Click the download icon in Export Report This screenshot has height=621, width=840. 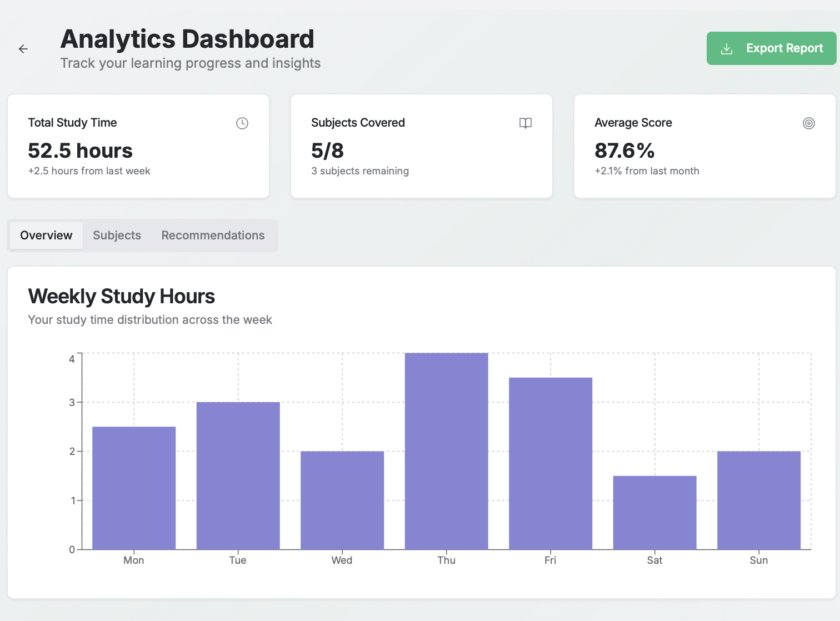tap(726, 49)
